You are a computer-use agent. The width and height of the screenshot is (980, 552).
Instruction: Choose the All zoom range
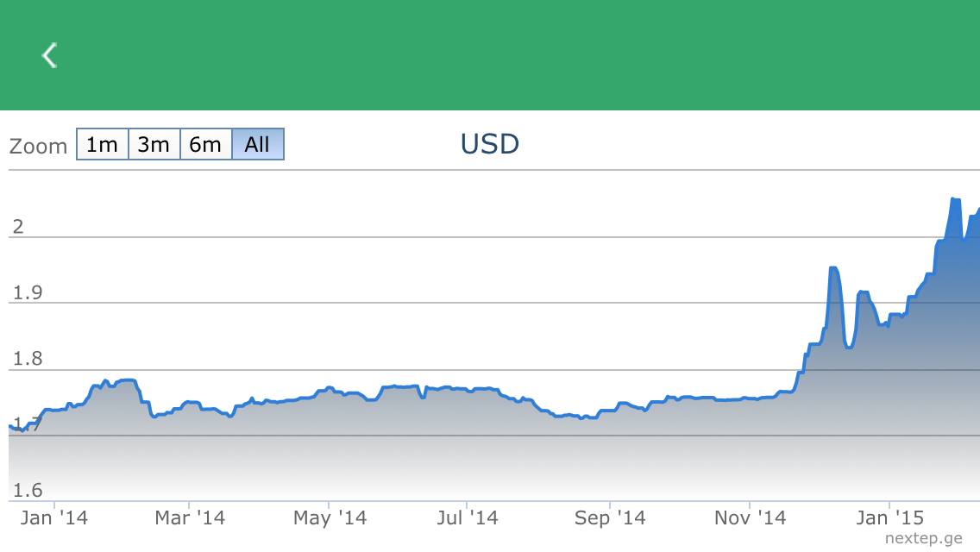coord(258,145)
